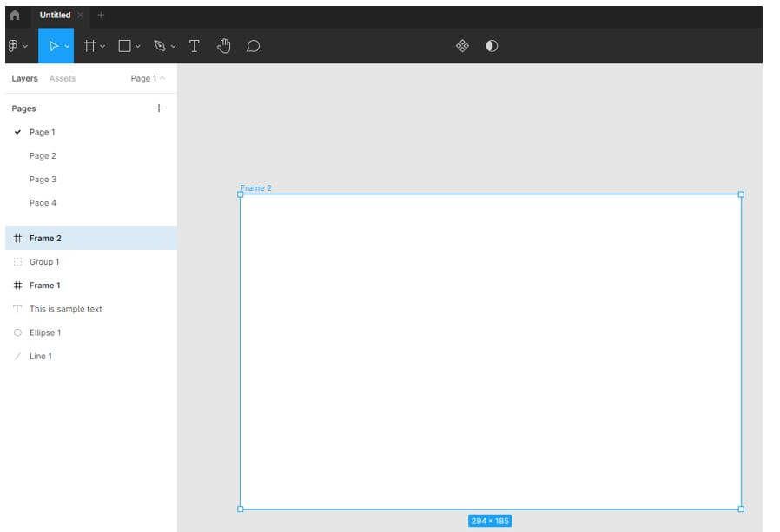Click the Frame 1 layer hash icon
This screenshot has width=780, height=532.
tap(17, 285)
